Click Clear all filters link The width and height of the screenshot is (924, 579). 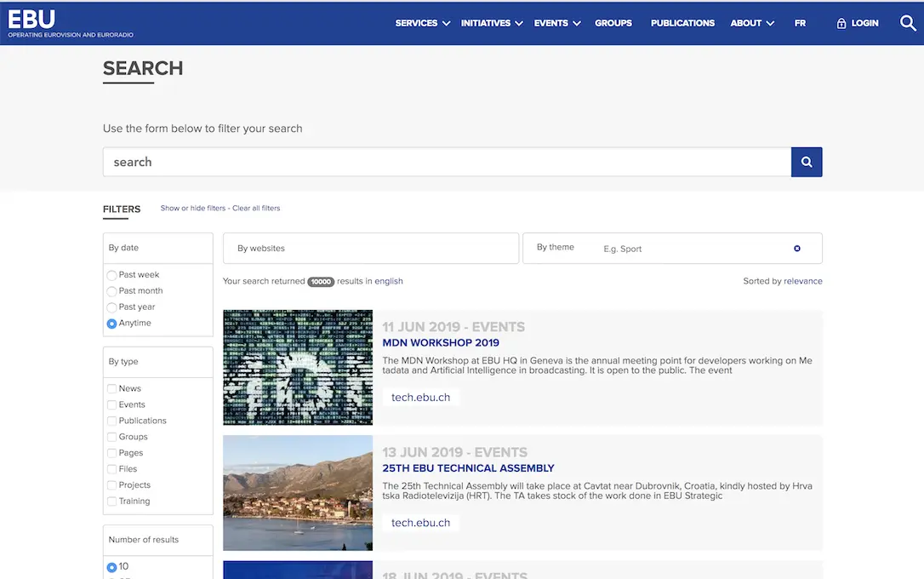[256, 208]
